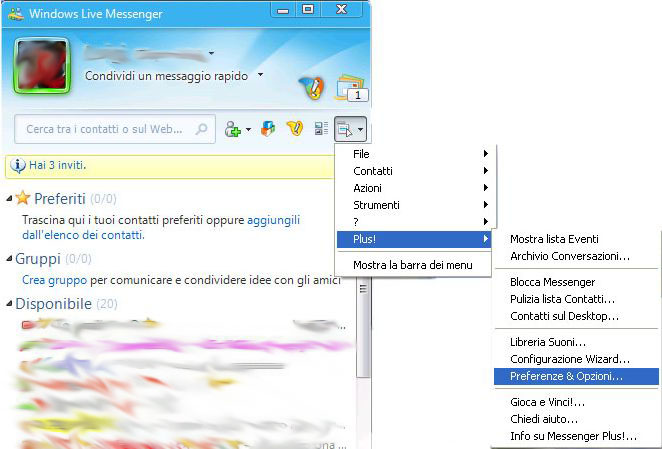Image resolution: width=662 pixels, height=449 pixels.
Task: Click the info icon in invites bar
Action: [18, 165]
